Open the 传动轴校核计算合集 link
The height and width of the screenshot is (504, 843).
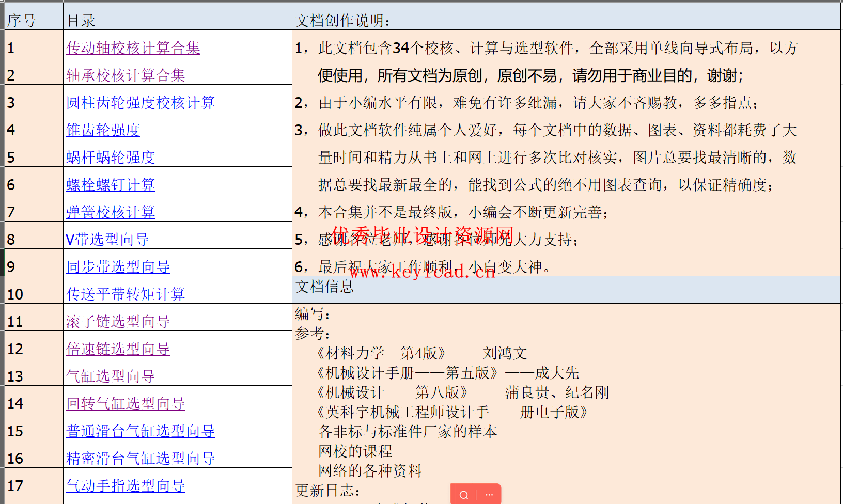[x=133, y=48]
